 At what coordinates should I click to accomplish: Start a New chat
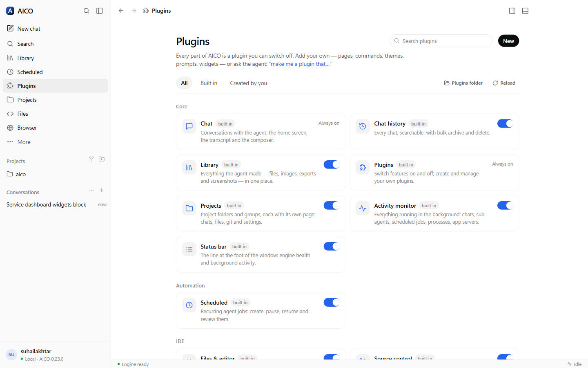(56, 29)
